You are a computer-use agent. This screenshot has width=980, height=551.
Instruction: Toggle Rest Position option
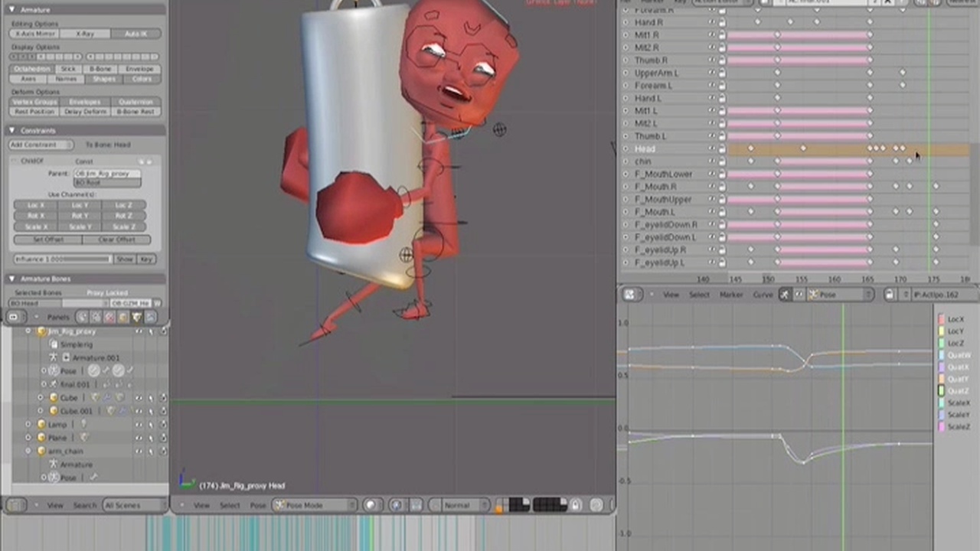click(x=34, y=112)
